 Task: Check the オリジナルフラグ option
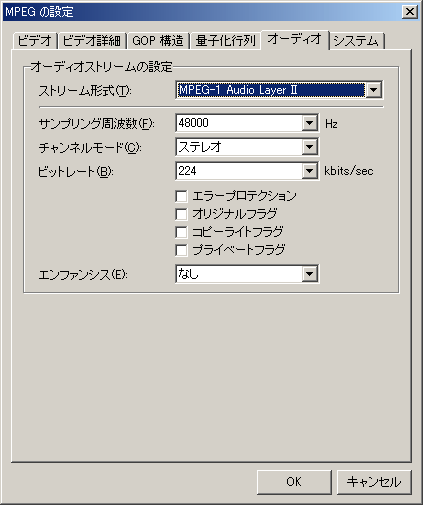[181, 214]
